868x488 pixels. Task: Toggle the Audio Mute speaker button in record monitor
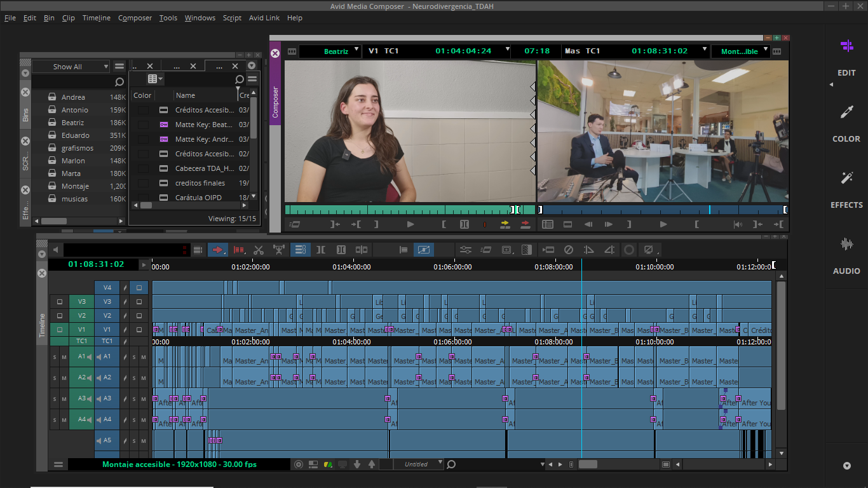point(738,224)
